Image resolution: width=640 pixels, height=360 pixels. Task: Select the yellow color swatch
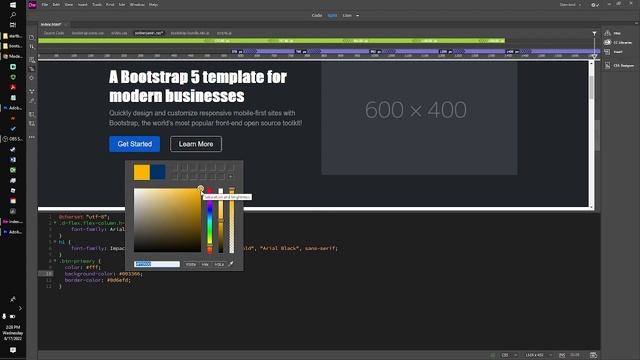click(142, 172)
